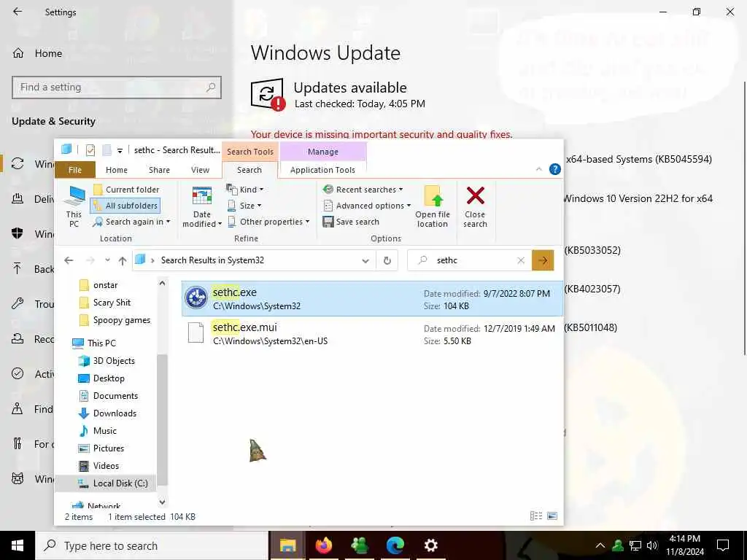Switch to View ribbon tab
747x560 pixels.
point(200,170)
